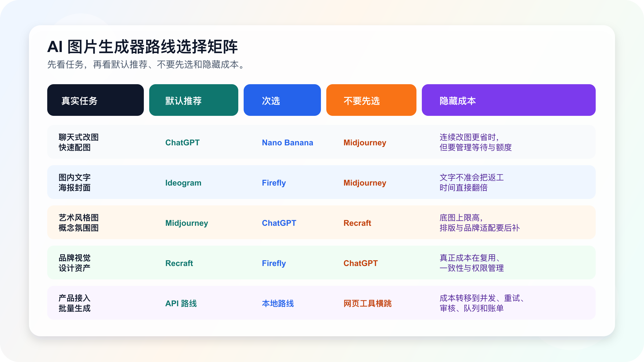The height and width of the screenshot is (362, 644).
Task: Click the API 路线 entry
Action: pos(181,303)
